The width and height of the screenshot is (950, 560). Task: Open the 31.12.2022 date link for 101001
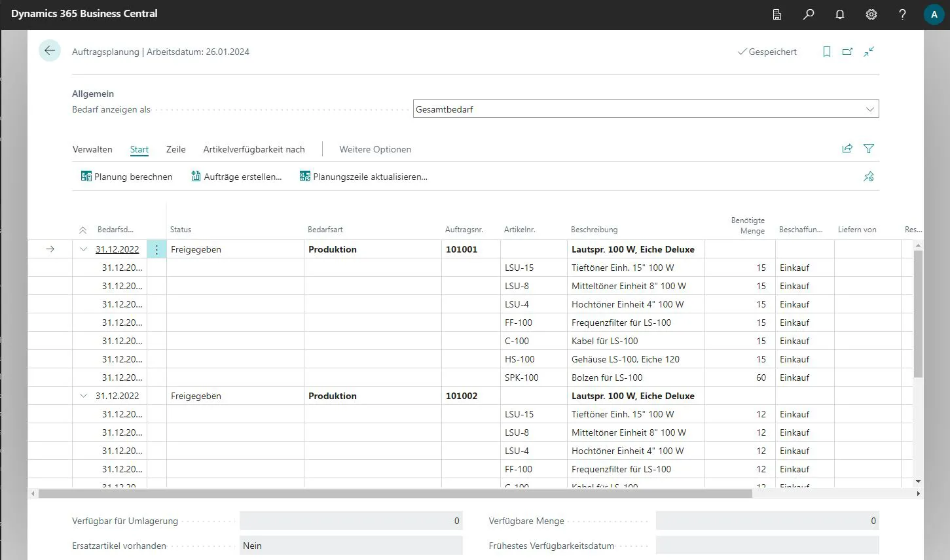point(117,249)
